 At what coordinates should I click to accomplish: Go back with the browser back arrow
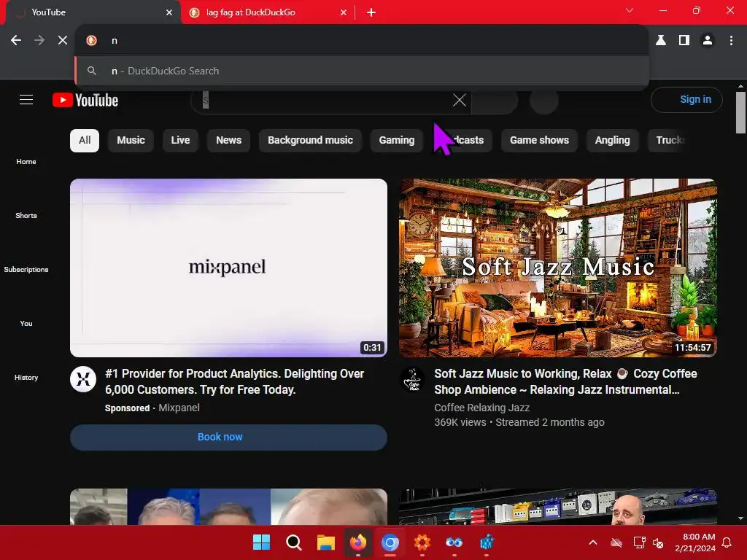click(16, 41)
